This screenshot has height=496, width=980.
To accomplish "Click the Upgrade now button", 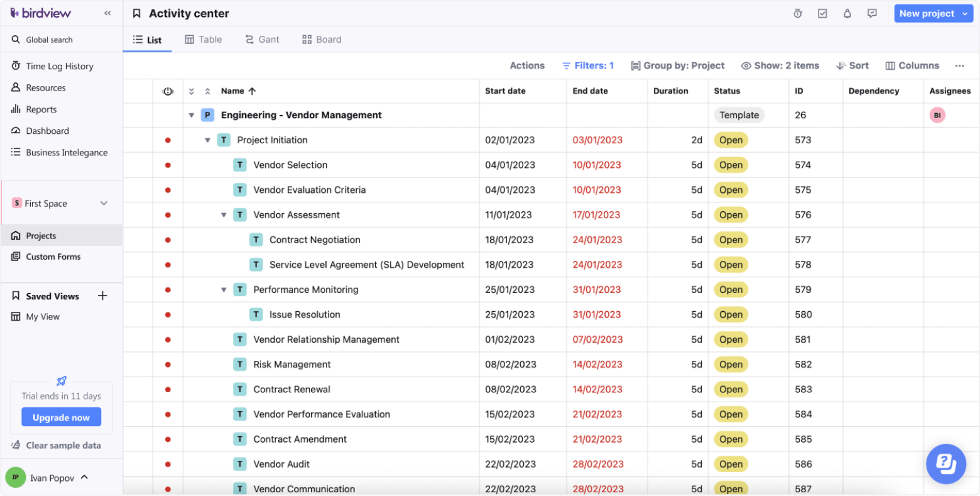I will [61, 417].
